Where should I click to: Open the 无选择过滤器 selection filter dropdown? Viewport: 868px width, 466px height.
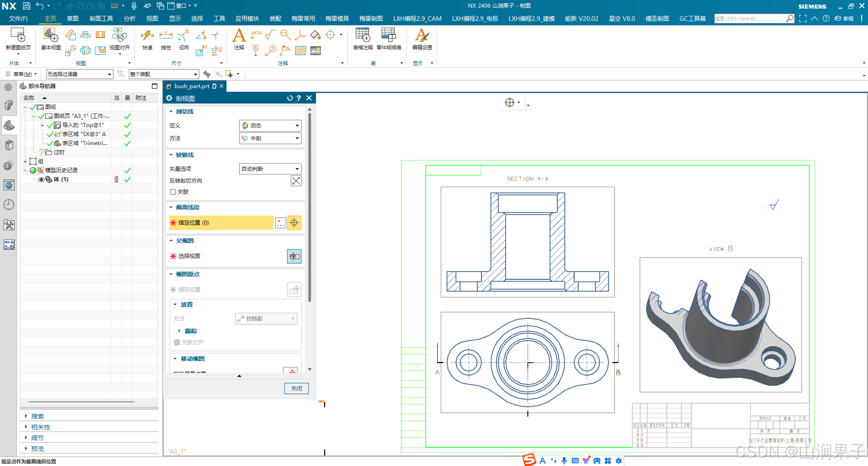tap(79, 74)
